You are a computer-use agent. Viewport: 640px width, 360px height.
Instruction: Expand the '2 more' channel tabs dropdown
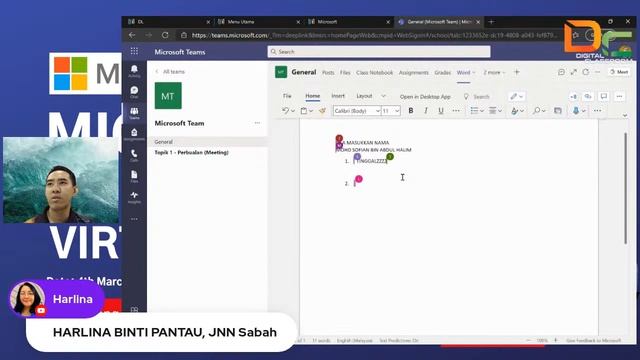point(494,72)
